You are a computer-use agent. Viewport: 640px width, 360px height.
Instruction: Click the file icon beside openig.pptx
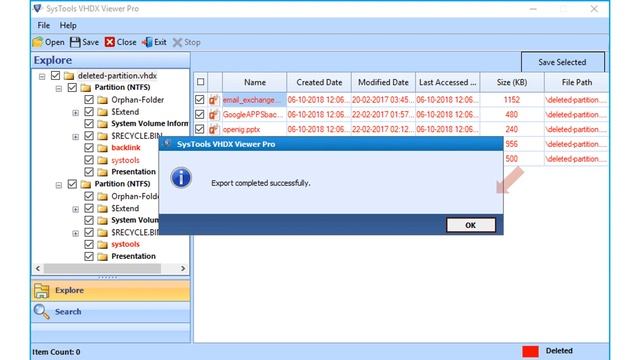pyautogui.click(x=213, y=129)
